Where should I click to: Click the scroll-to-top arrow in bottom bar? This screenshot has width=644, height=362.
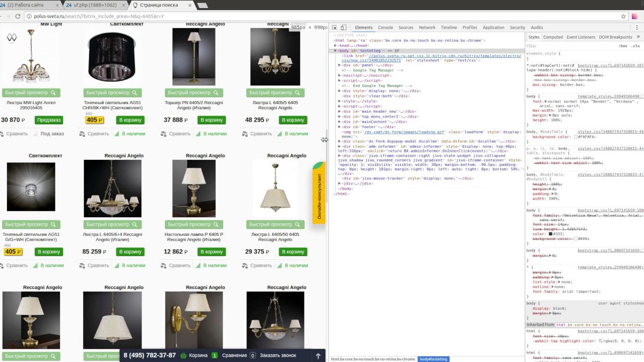[318, 355]
